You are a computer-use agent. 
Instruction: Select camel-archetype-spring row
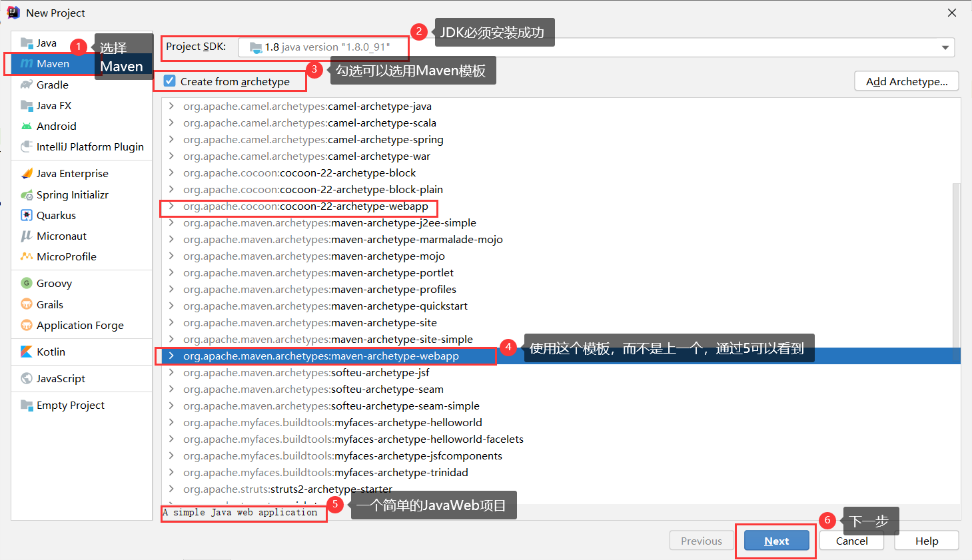tap(561, 139)
